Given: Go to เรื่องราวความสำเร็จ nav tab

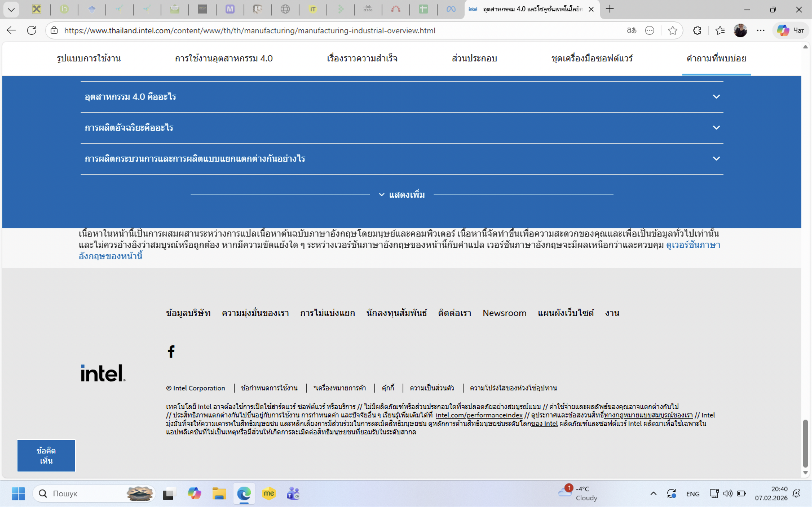Looking at the screenshot, I should (362, 58).
